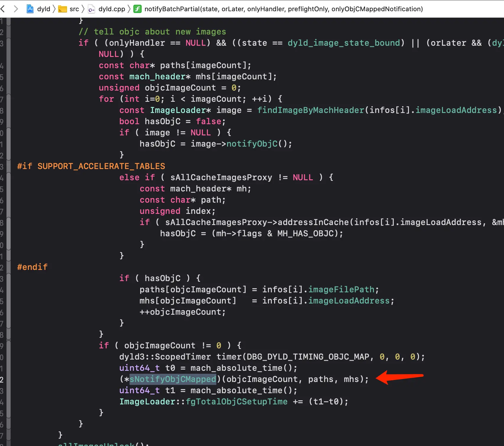Click the src folder icon
Image resolution: width=504 pixels, height=446 pixels.
tap(63, 9)
